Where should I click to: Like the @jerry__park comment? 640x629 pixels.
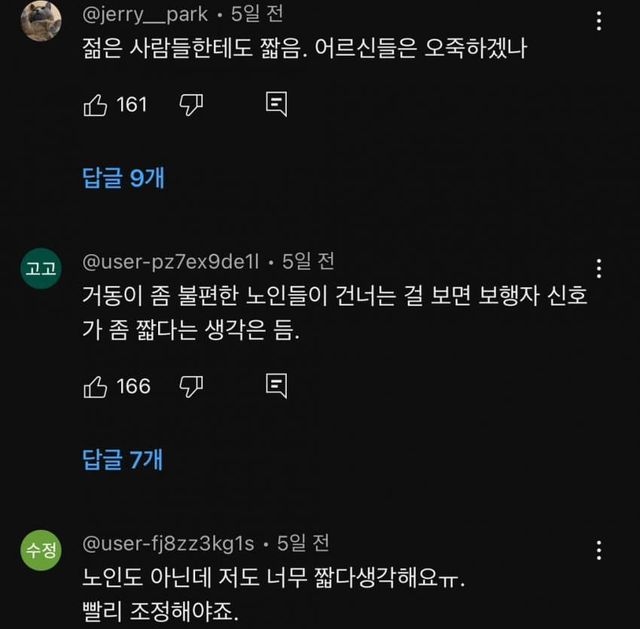[x=96, y=104]
